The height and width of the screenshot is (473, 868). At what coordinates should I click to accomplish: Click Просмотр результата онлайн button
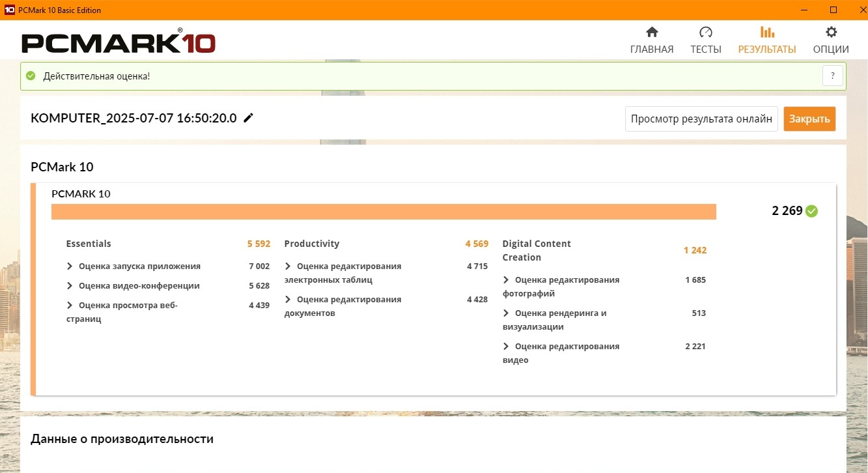pos(701,119)
